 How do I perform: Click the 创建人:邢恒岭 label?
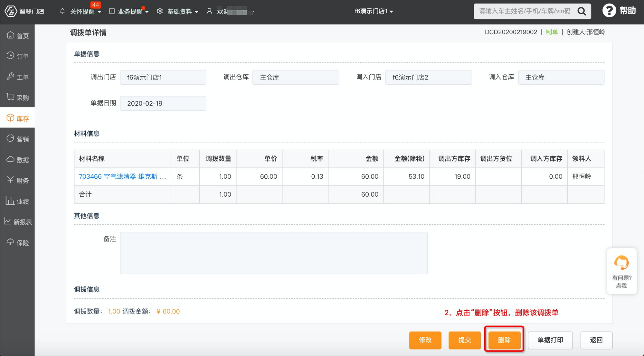point(586,32)
